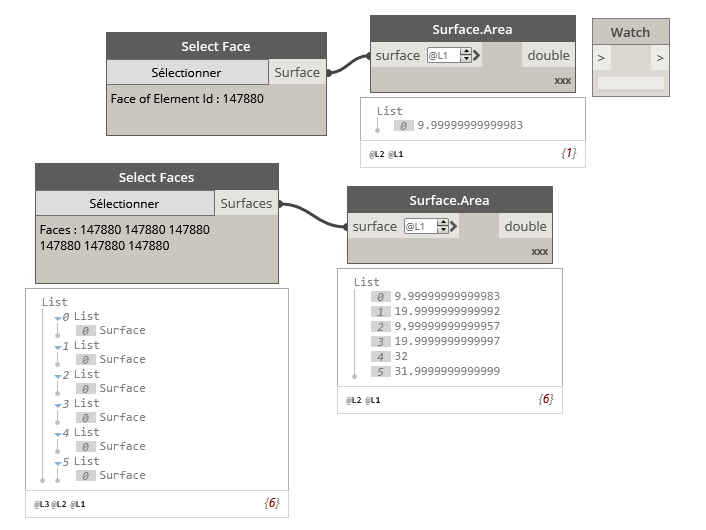Click the Watch node input port arrow

(x=601, y=59)
